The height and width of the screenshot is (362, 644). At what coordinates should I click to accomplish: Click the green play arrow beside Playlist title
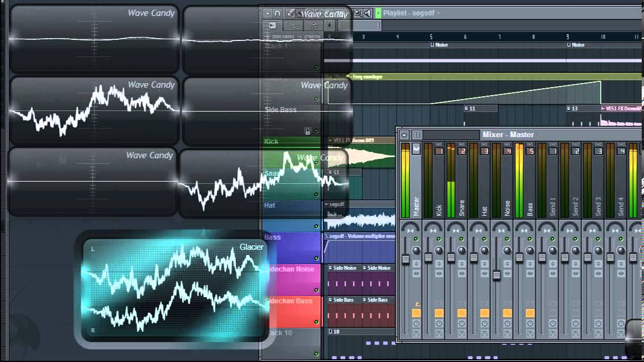378,13
